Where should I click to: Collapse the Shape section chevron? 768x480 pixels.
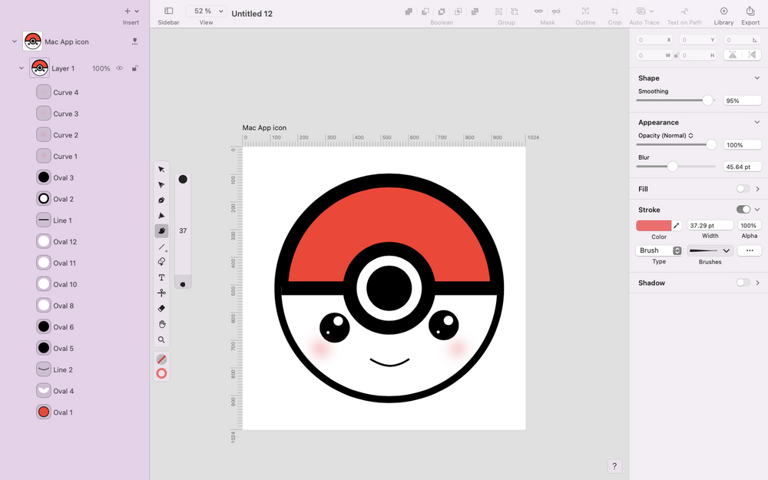[x=757, y=78]
